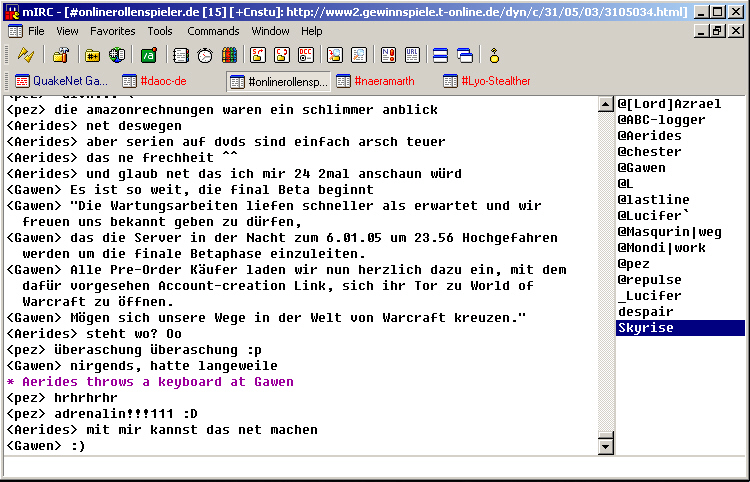Click the Cascade Windows icon
750x482 pixels.
tap(465, 55)
